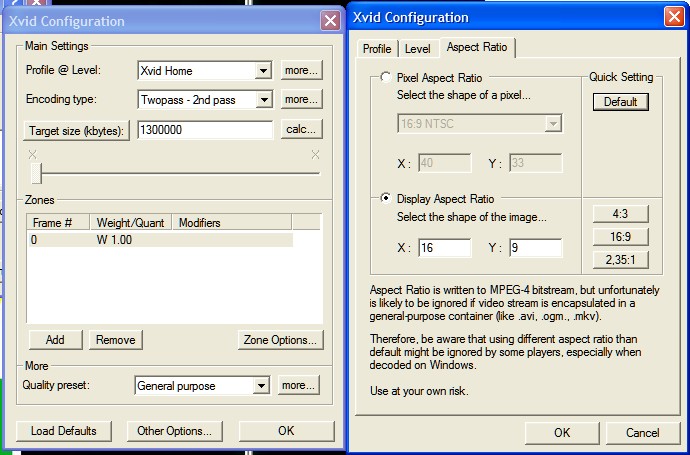Close the left Xvid Configuration window
The width and height of the screenshot is (690, 455).
(x=330, y=21)
